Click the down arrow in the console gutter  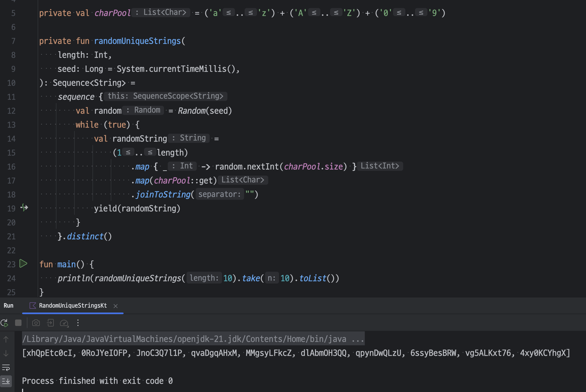[6, 353]
